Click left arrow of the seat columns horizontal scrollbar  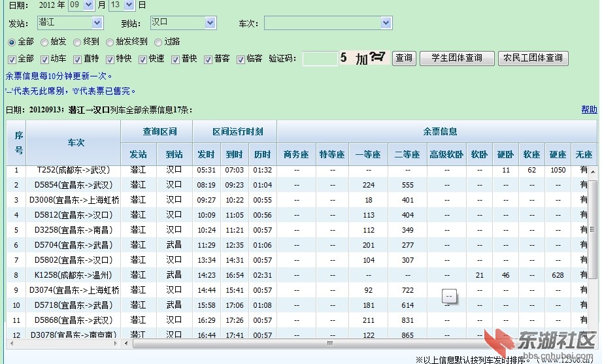click(x=126, y=343)
